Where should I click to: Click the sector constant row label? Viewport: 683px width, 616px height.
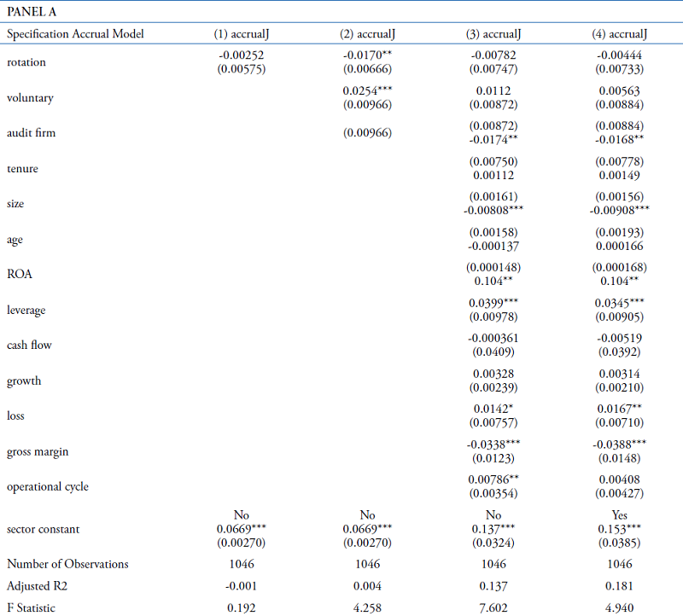tap(43, 529)
